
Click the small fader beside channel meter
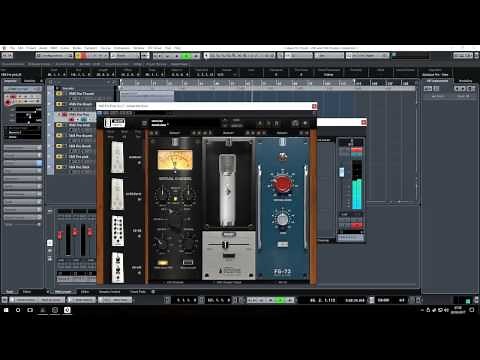point(342,172)
